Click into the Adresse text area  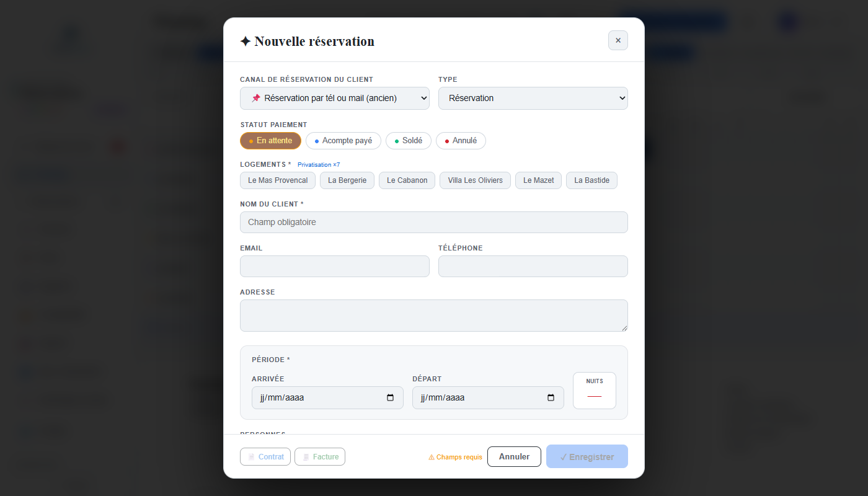(434, 316)
